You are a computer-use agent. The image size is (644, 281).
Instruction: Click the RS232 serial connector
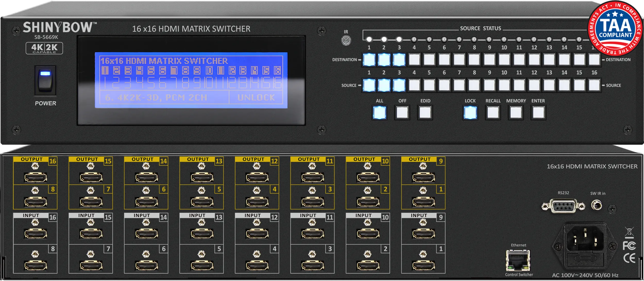click(563, 206)
